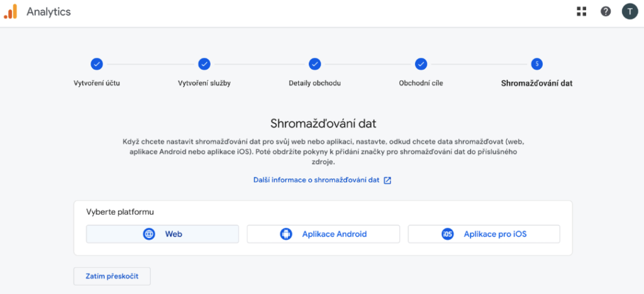Choose the Aplikace Android platform button
Screen dimensions: 644x294
click(x=323, y=234)
